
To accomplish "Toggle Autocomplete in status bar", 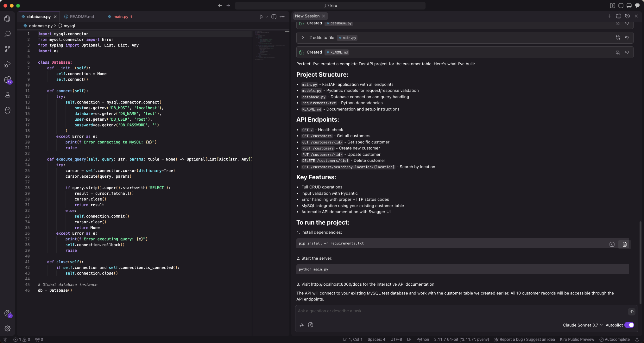I will (614, 340).
